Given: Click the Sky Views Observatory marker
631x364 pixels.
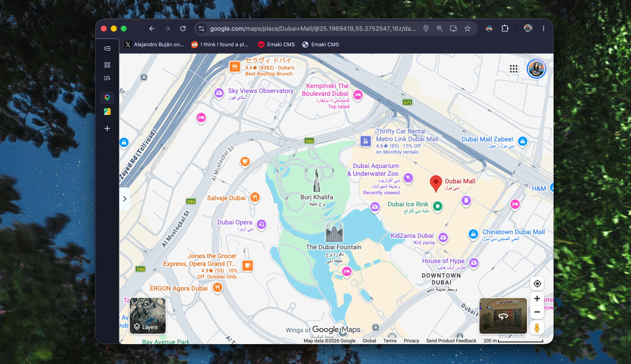Looking at the screenshot, I should [x=219, y=93].
